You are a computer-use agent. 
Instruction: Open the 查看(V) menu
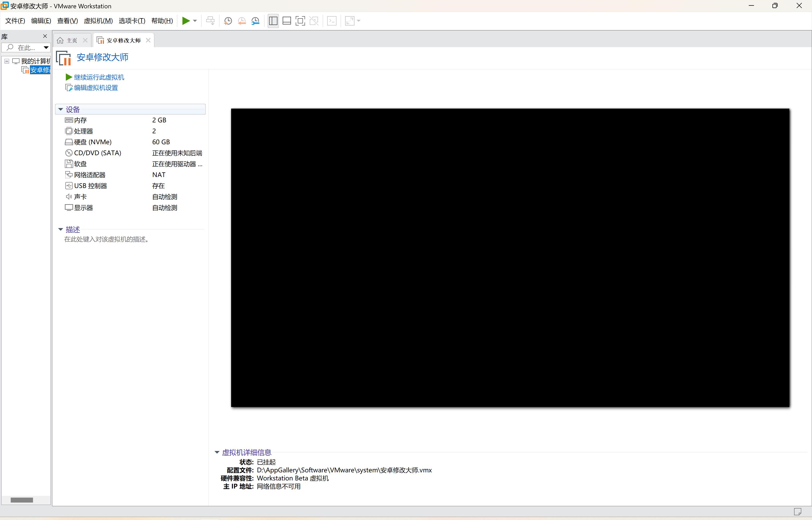tap(67, 21)
